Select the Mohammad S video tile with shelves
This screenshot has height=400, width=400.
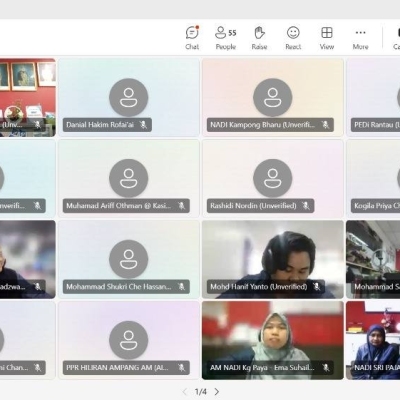(x=373, y=259)
